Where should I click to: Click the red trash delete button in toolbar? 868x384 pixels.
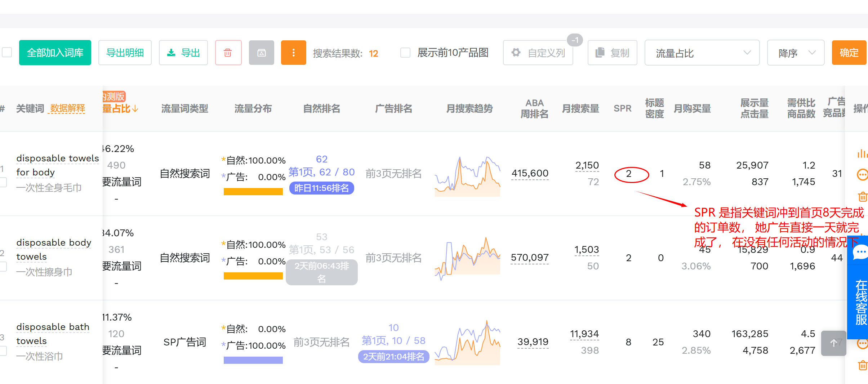click(x=228, y=53)
